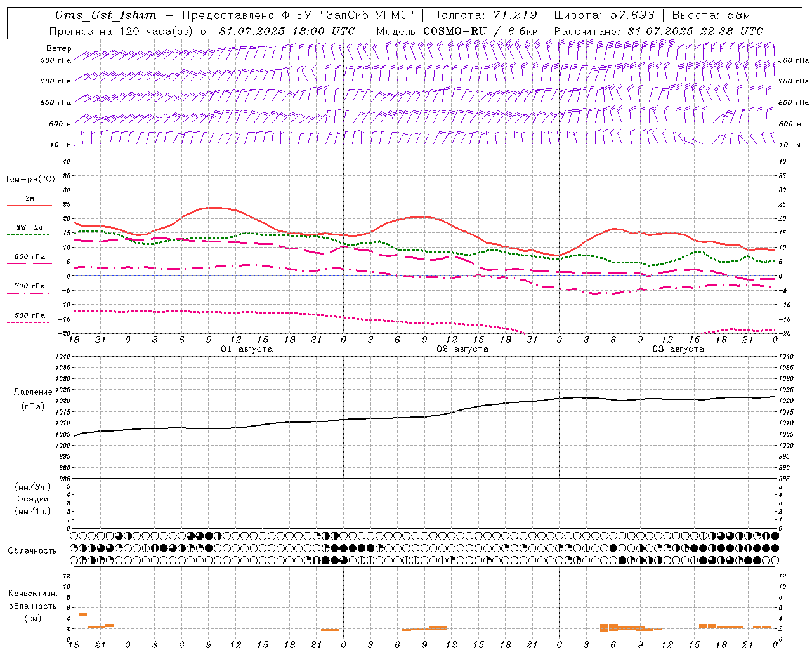The height and width of the screenshot is (650, 812).
Task: Click the 2м temperature legend entry
Action: click(30, 198)
